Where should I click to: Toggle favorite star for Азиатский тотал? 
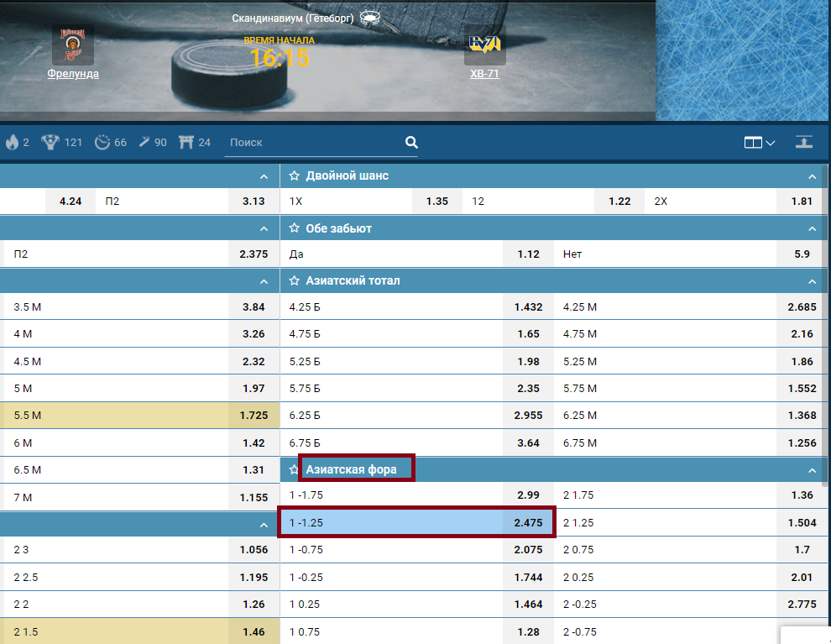(x=295, y=280)
